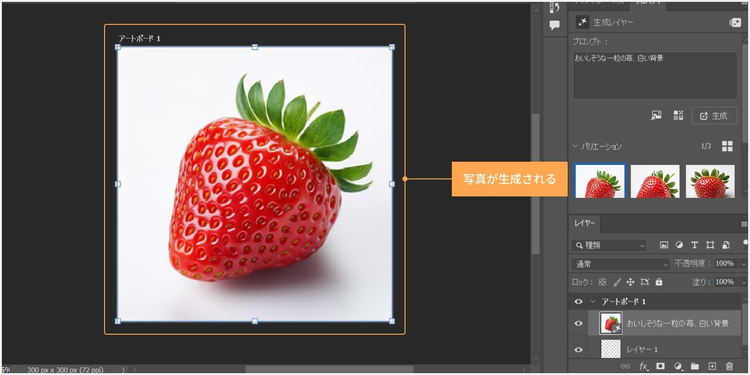This screenshot has height=375, width=750.
Task: Click inside the プロンプト text field
Action: pos(655,76)
